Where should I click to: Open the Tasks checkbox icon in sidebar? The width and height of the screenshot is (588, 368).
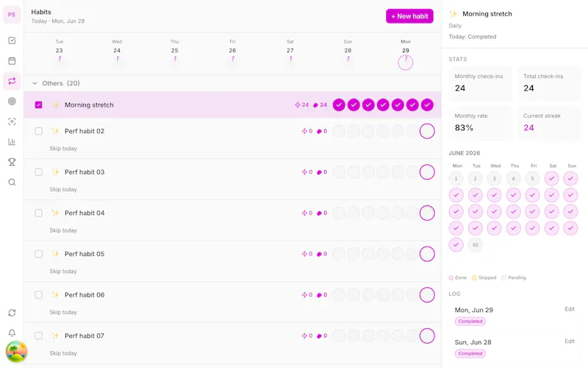(12, 40)
